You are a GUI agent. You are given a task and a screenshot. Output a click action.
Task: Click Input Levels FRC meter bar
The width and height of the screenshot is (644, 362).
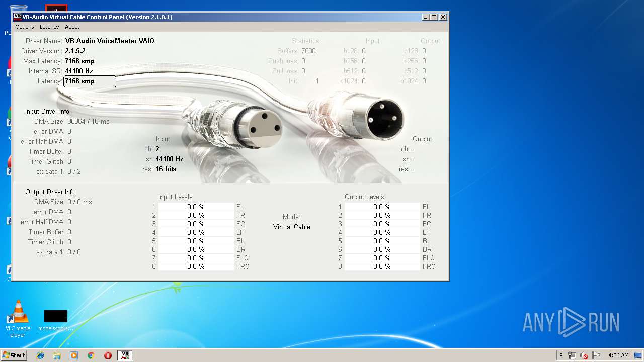tap(196, 266)
